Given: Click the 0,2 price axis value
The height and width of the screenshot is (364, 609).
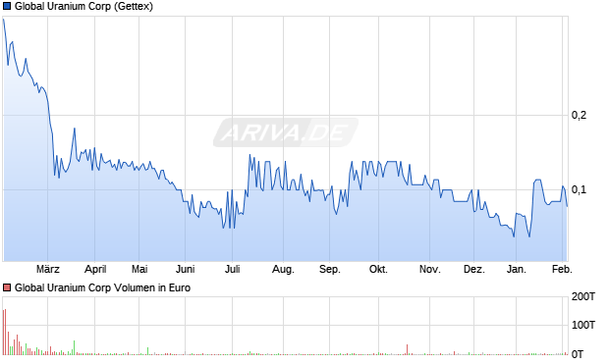Looking at the screenshot, I should point(579,115).
